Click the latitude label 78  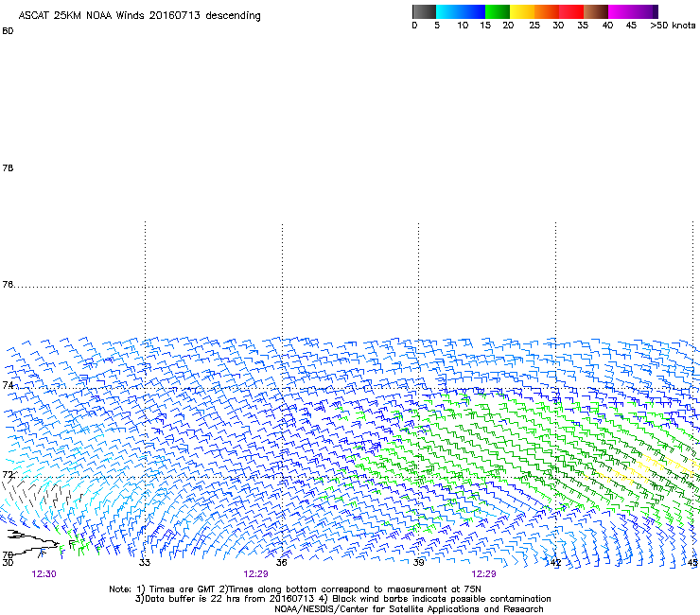pos(8,167)
